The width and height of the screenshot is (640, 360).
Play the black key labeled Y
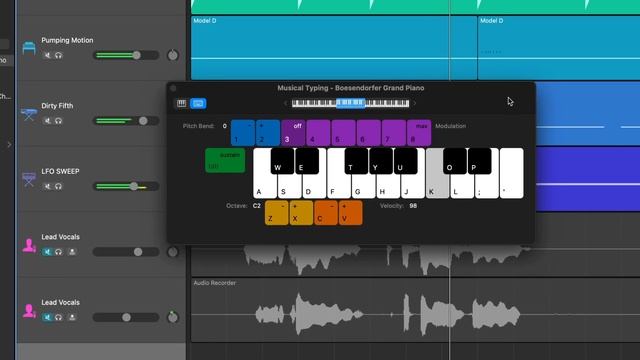tap(381, 161)
